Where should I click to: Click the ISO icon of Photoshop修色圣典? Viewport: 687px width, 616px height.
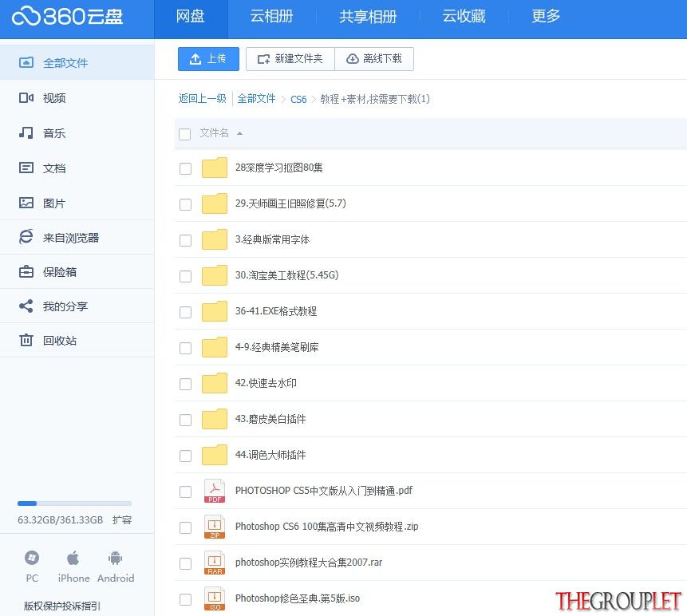215,599
